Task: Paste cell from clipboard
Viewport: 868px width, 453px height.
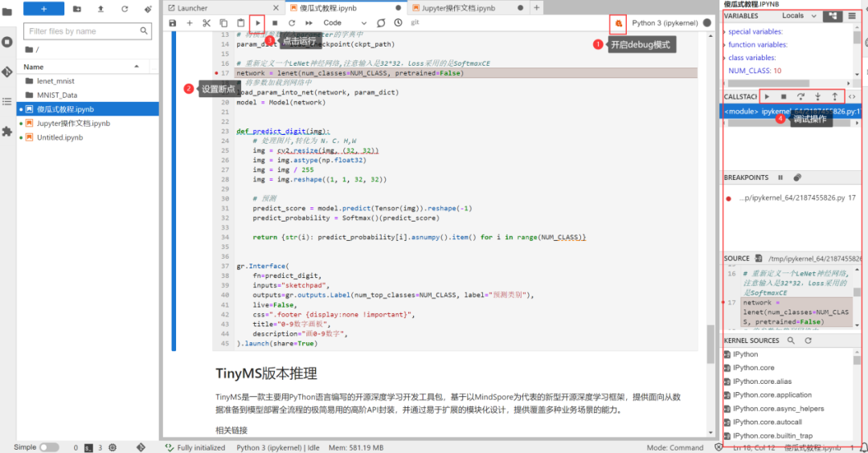Action: point(241,23)
